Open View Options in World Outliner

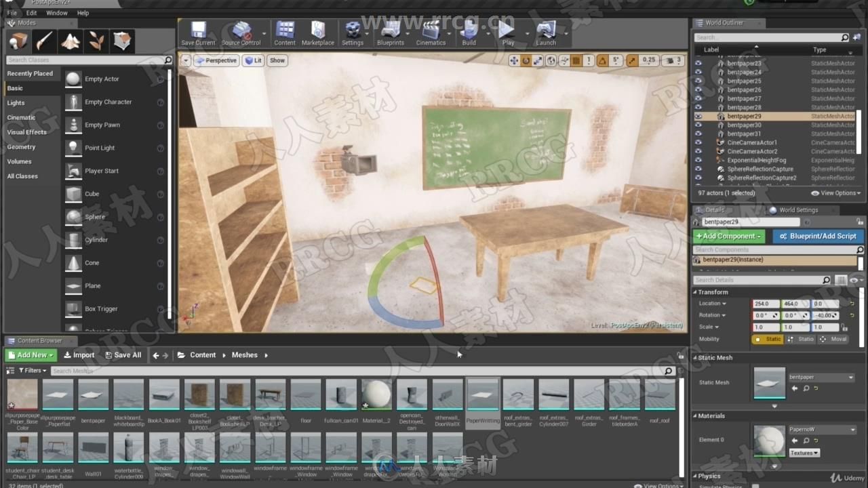click(x=837, y=193)
